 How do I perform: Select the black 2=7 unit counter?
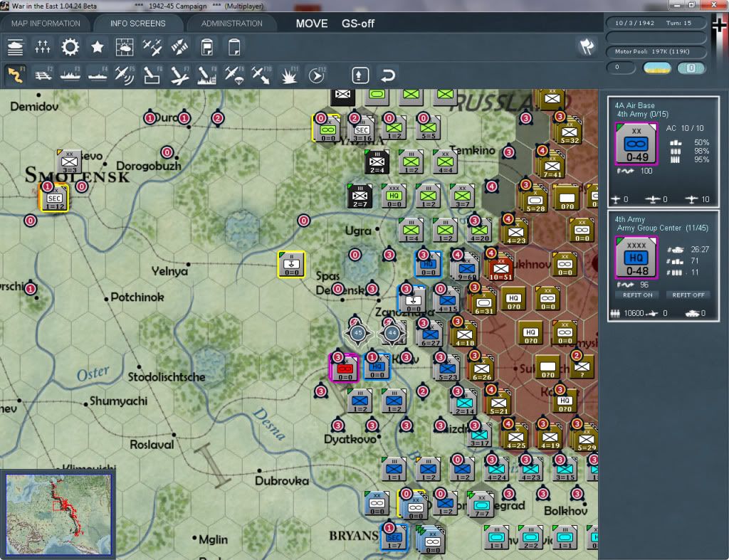[360, 196]
